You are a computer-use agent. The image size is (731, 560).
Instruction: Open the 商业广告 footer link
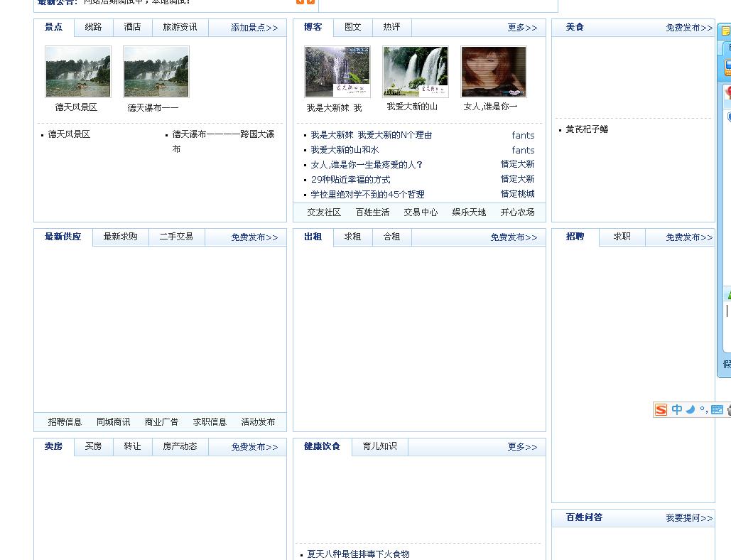pyautogui.click(x=161, y=422)
